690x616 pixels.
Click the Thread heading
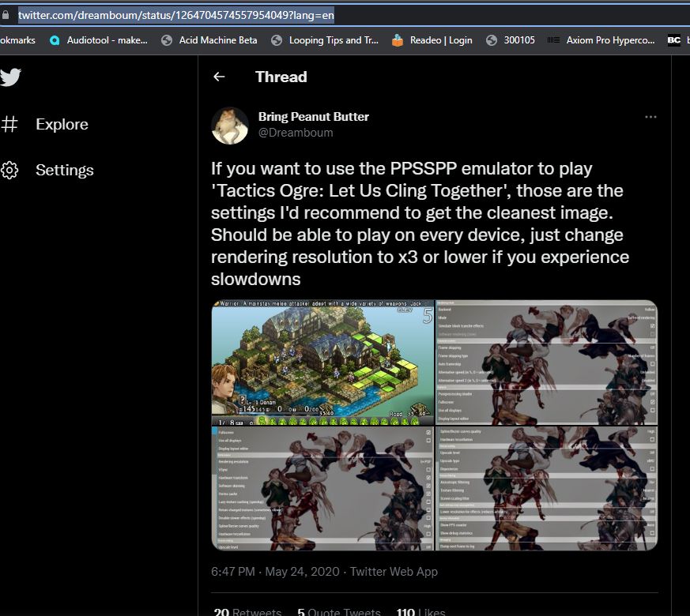tap(281, 77)
